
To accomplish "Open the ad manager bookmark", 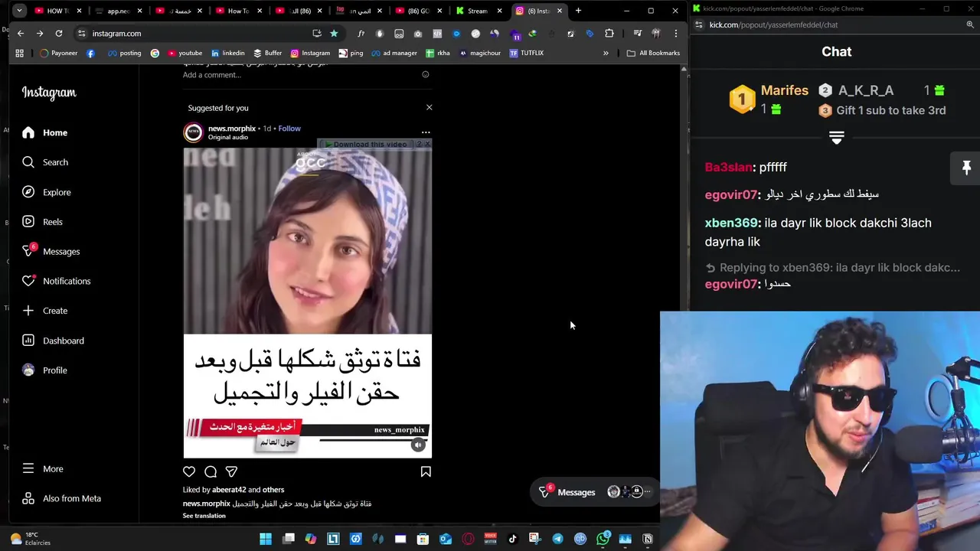I will (393, 53).
